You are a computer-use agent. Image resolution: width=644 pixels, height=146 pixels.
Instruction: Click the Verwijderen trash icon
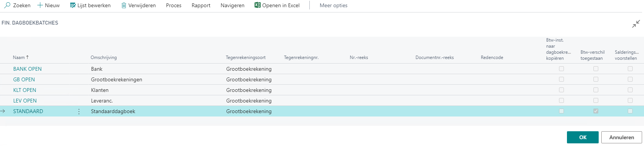[x=124, y=5]
